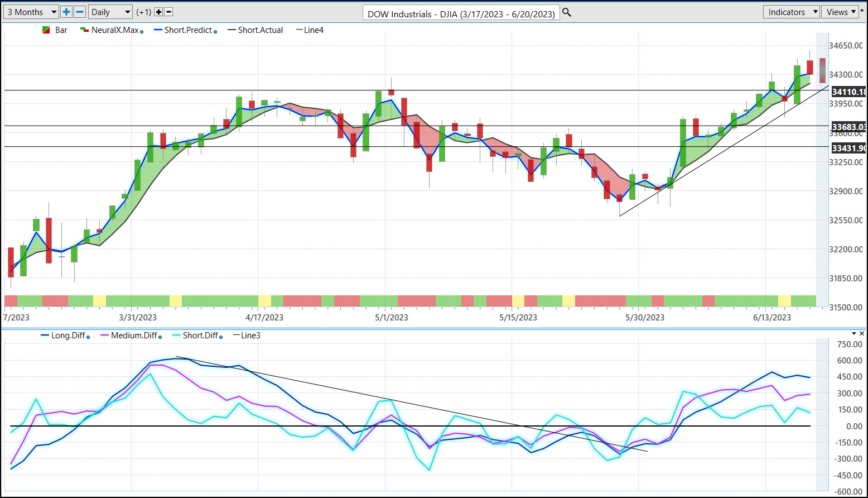This screenshot has height=498, width=868.
Task: Click the -600.00 indicator axis value
Action: point(848,491)
